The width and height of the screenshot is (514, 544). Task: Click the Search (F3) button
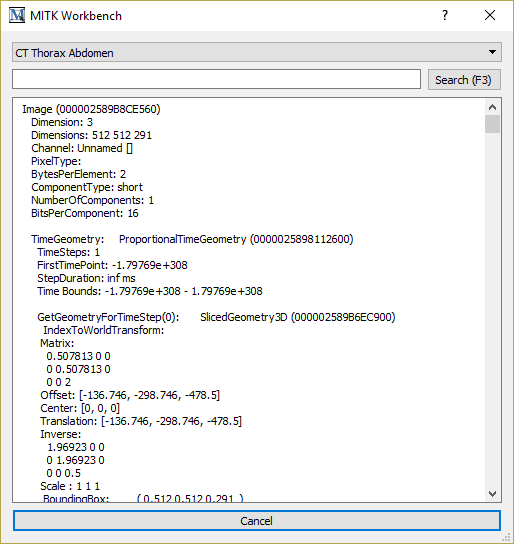click(x=464, y=80)
